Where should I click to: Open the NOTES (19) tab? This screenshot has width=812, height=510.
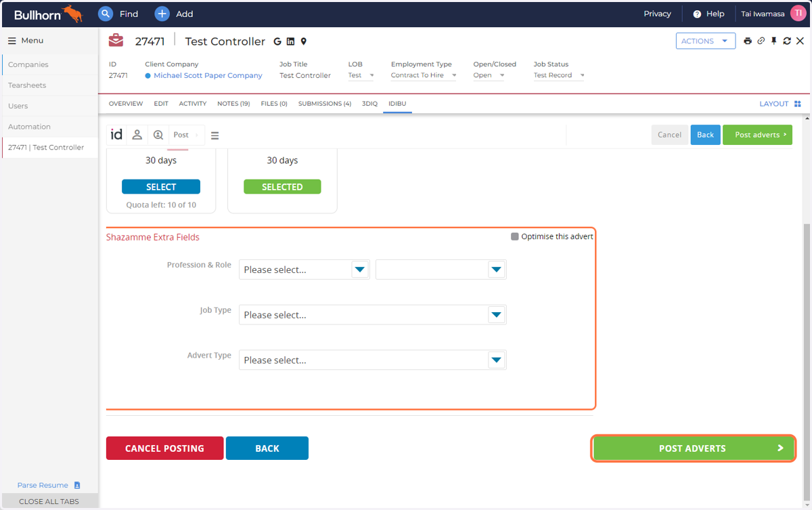(x=233, y=104)
